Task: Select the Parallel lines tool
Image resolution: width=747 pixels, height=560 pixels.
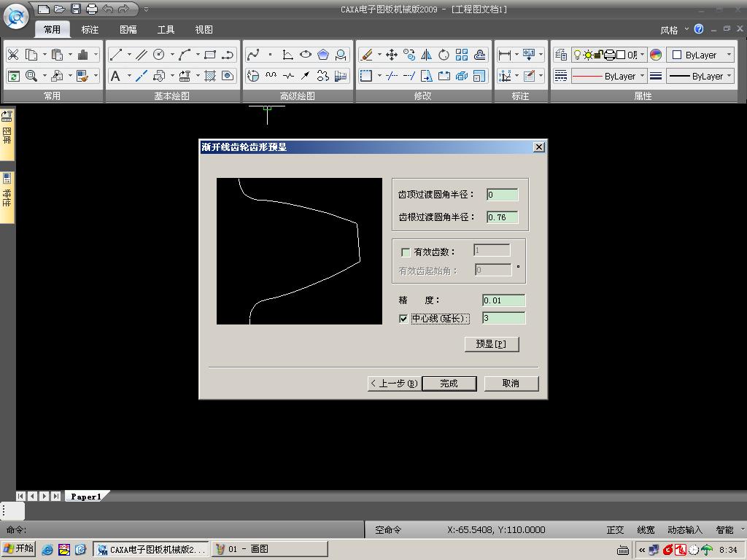Action: pos(141,55)
